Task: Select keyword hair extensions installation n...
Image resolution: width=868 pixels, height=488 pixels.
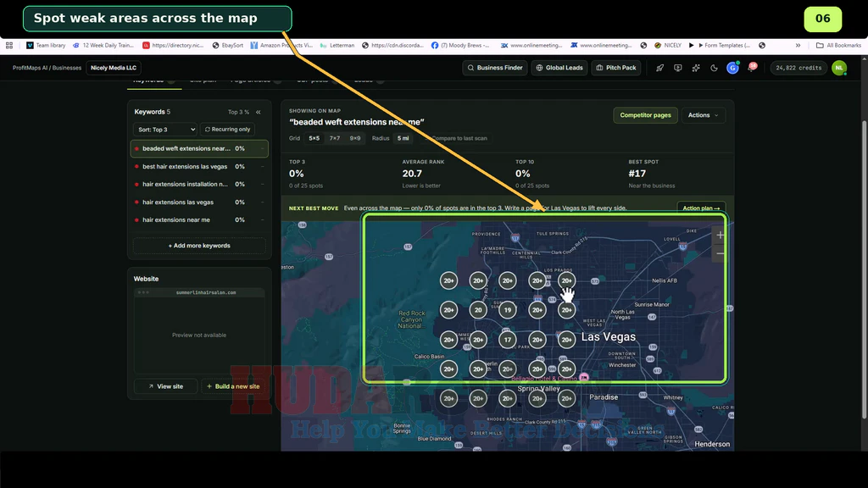Action: point(199,184)
